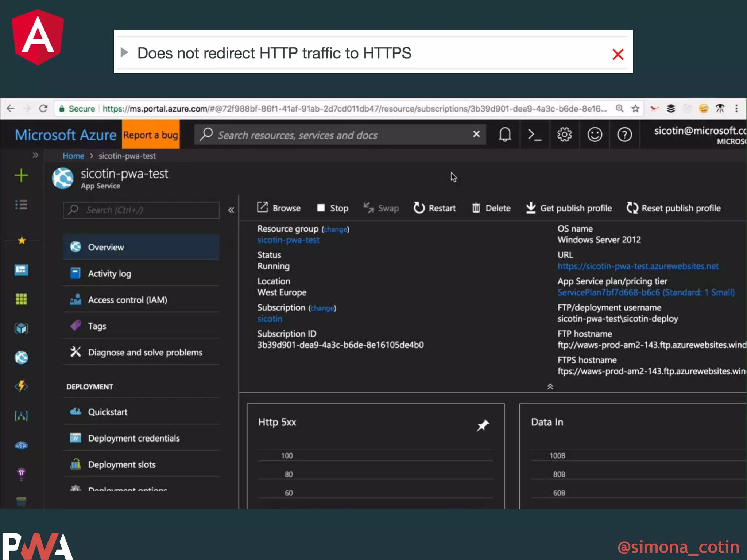Pin the Http 5xx chart
Viewport: 747px width, 560px height.
point(483,425)
